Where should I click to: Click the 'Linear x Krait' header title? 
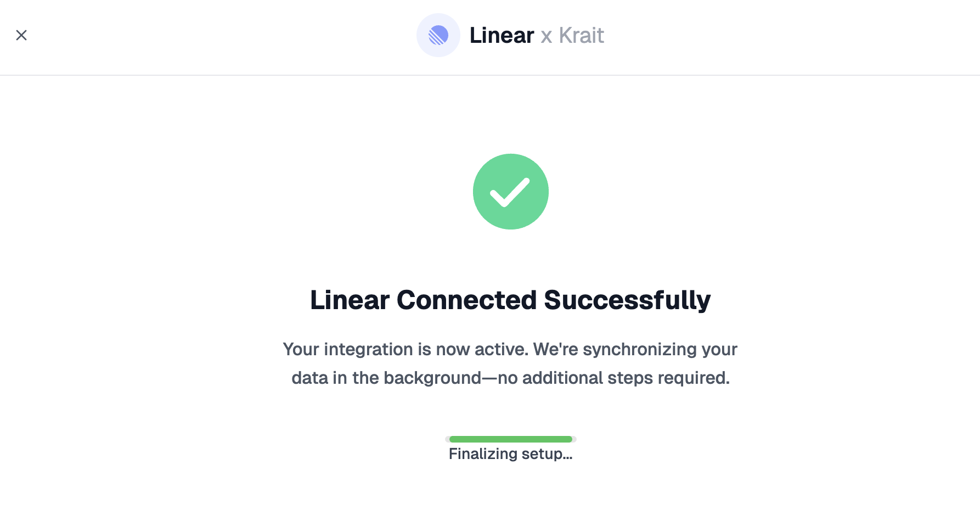click(x=537, y=35)
